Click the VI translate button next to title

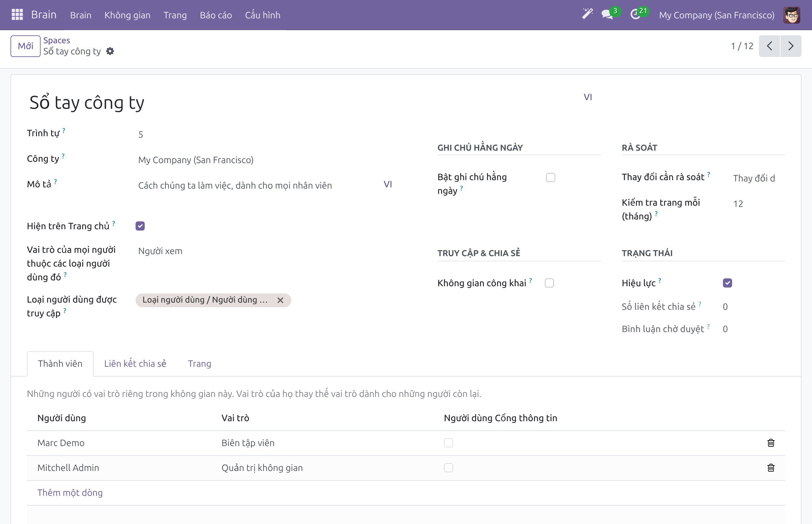point(588,97)
